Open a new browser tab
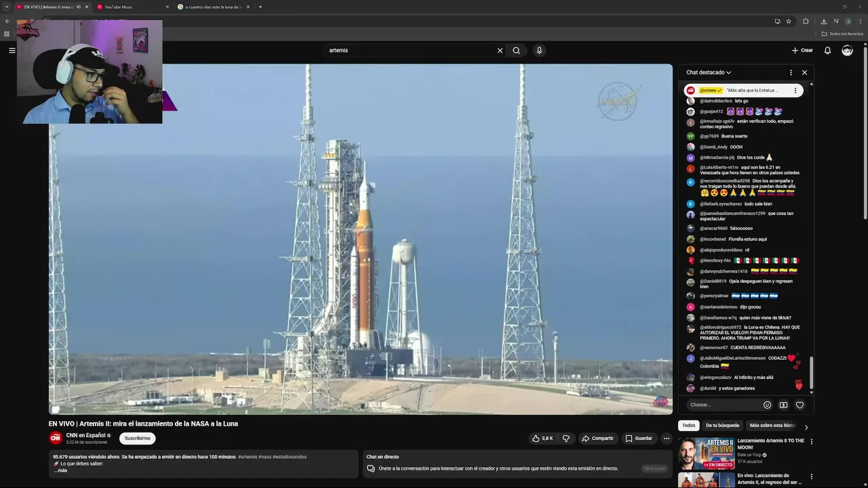The image size is (868, 488). [x=260, y=7]
